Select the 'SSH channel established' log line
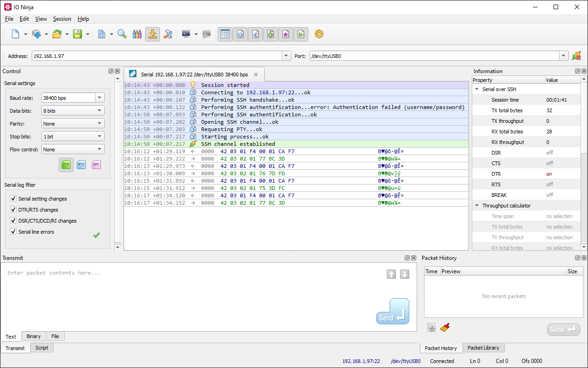 (296, 144)
